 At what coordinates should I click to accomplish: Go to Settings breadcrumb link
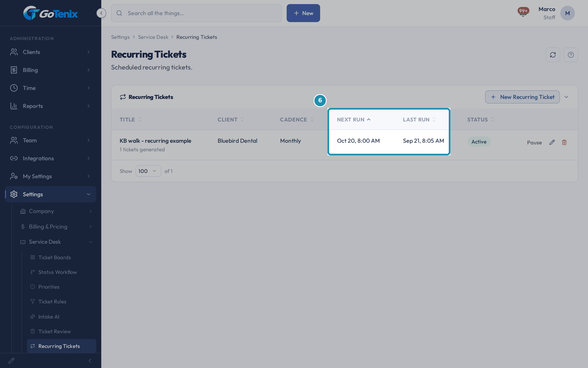coord(120,37)
